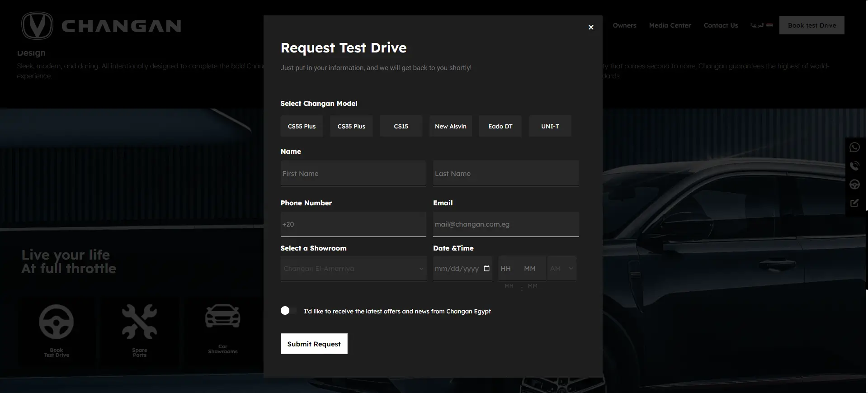The width and height of the screenshot is (868, 393).
Task: Choose the CS15 model option
Action: tap(401, 126)
